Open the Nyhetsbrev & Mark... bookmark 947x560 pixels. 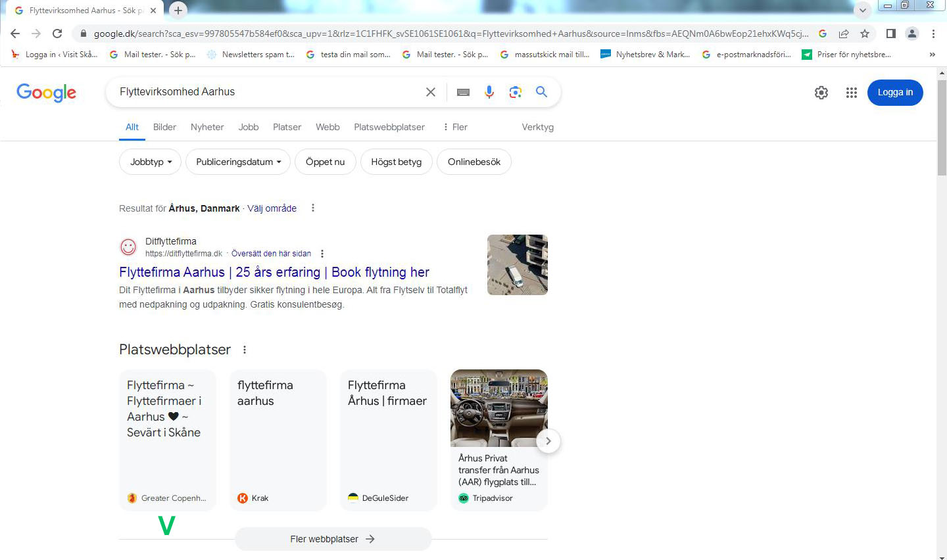[x=645, y=55]
